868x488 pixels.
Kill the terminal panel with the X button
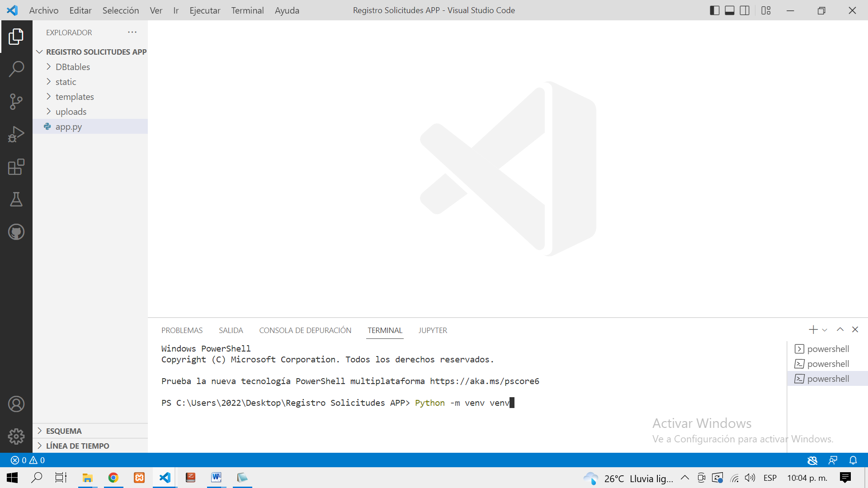tap(855, 329)
